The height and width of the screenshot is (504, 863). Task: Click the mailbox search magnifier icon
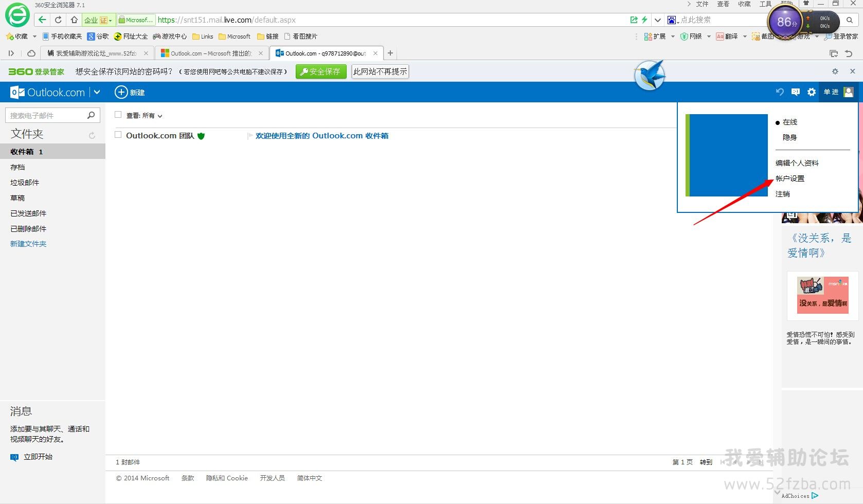91,115
